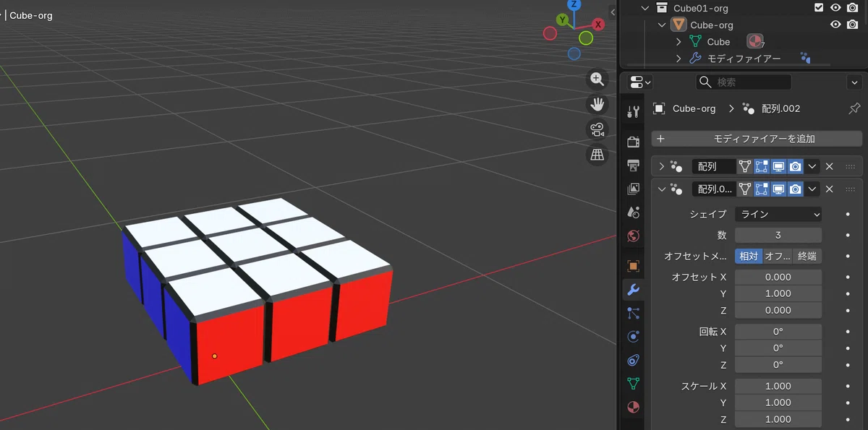Toggle the Cube01-org collection exclude checkbox

click(819, 7)
